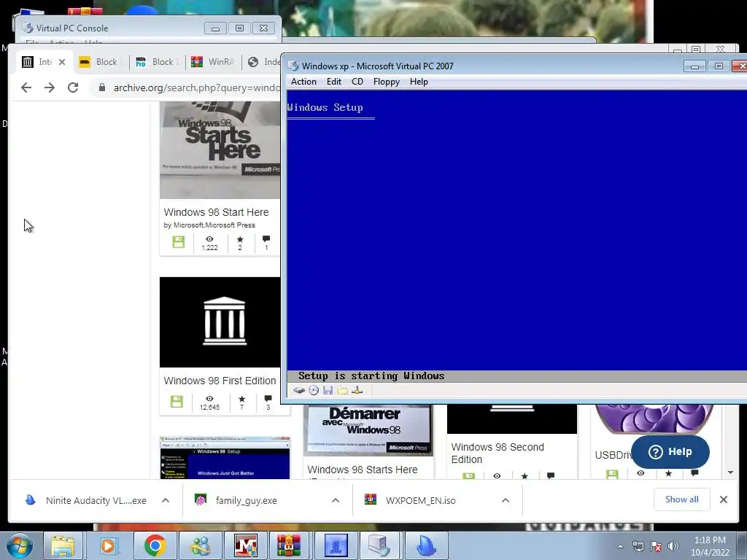Click Démarrer avec Windows 98 thumbnail
747x560 pixels.
pyautogui.click(x=368, y=430)
